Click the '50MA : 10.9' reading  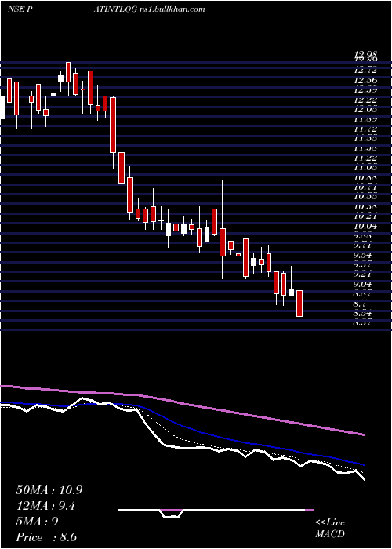coord(49,490)
